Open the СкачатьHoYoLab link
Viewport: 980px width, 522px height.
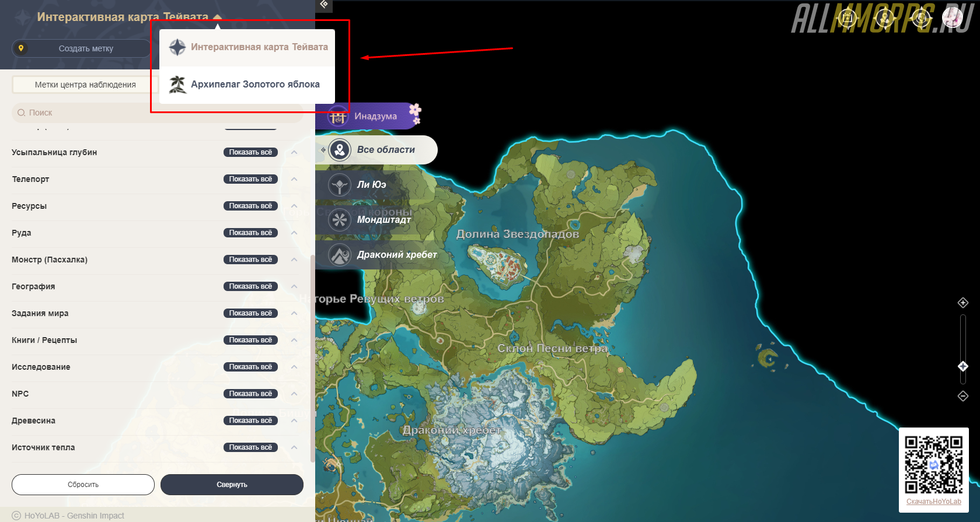coord(933,502)
